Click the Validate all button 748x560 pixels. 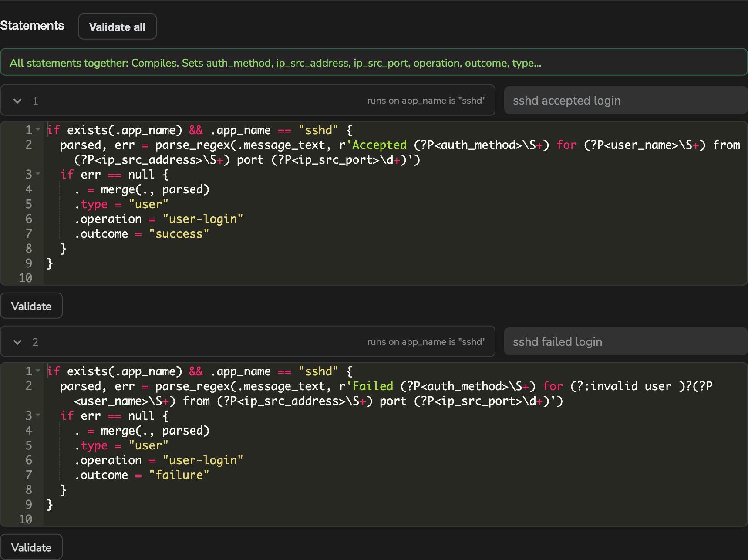coord(117,27)
